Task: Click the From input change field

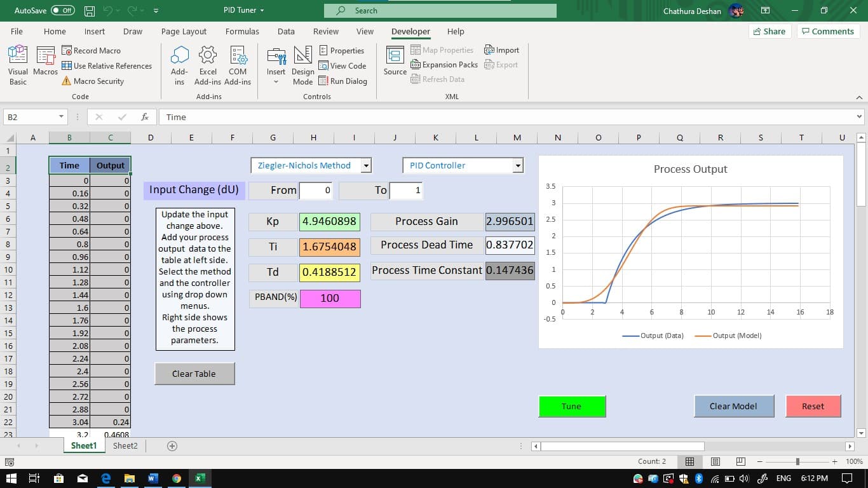Action: (x=316, y=190)
